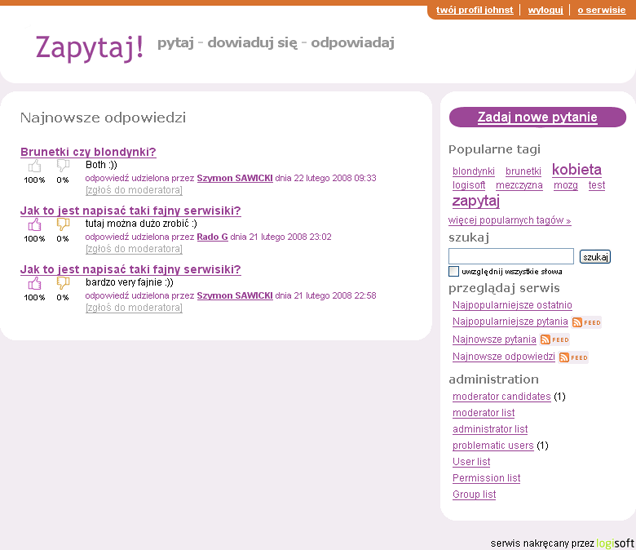Click thumbs down on Brunetki czy blondynki answer
Image resolution: width=636 pixels, height=550 pixels.
63,167
